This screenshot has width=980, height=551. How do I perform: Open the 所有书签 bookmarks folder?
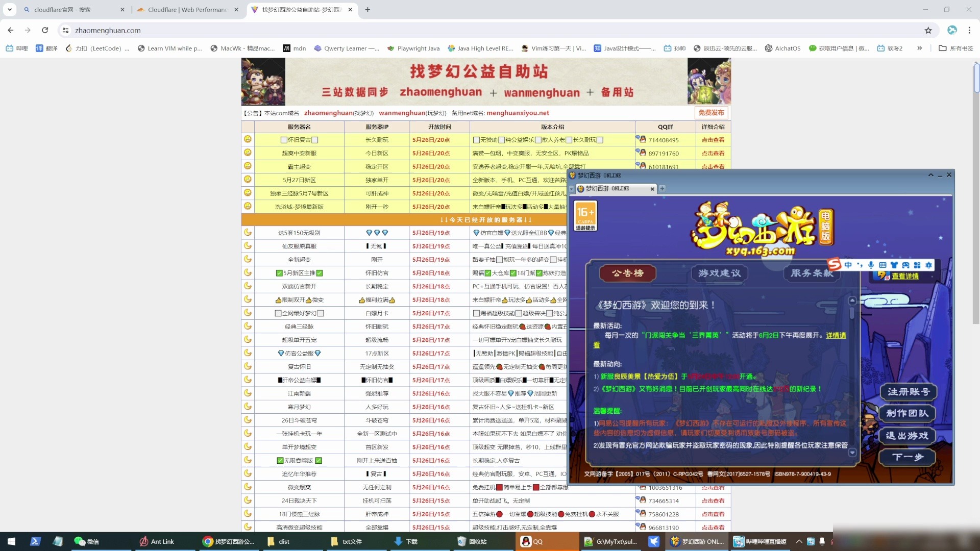(956, 48)
